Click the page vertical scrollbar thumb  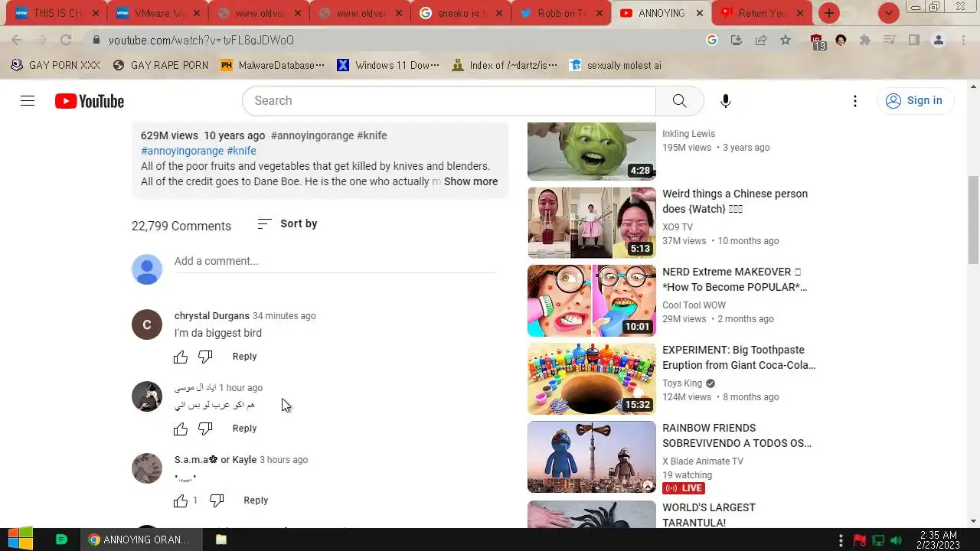point(973,219)
